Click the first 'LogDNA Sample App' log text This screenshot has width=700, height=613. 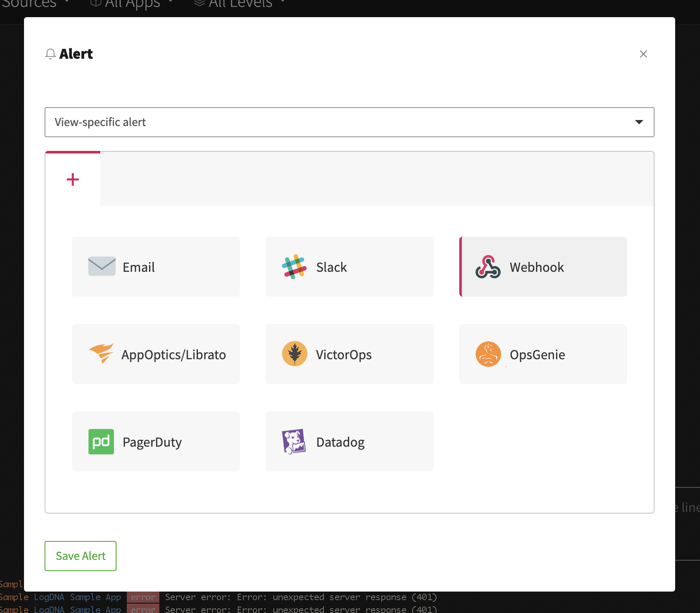pos(78,597)
